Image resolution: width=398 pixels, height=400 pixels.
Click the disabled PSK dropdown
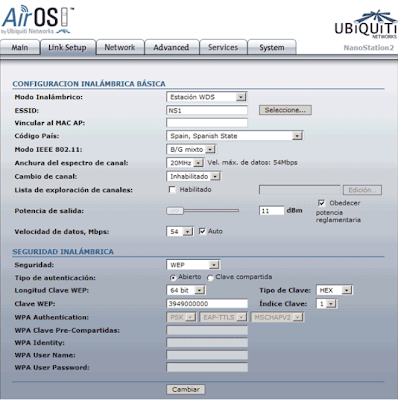click(x=181, y=317)
